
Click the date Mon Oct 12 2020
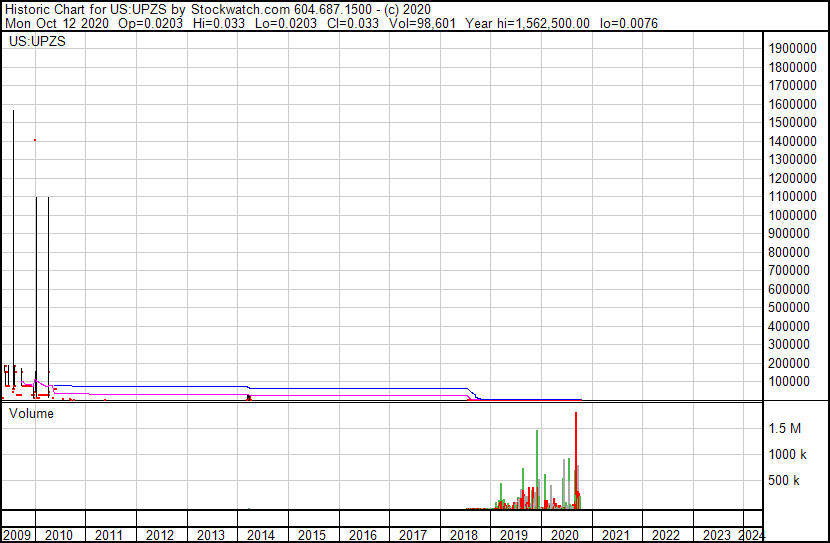57,23
